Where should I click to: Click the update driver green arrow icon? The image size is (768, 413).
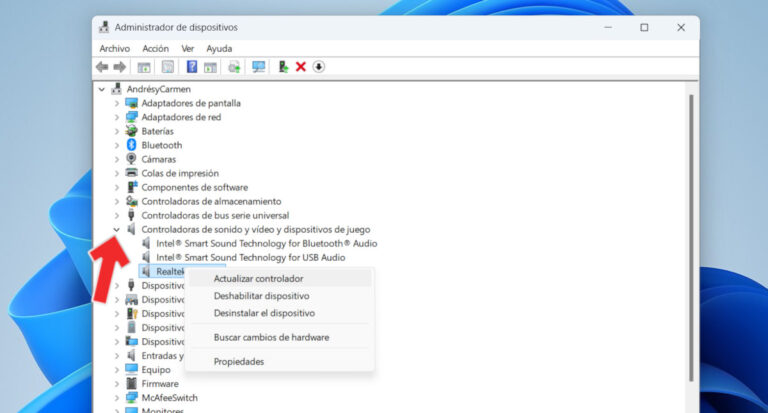coord(284,67)
